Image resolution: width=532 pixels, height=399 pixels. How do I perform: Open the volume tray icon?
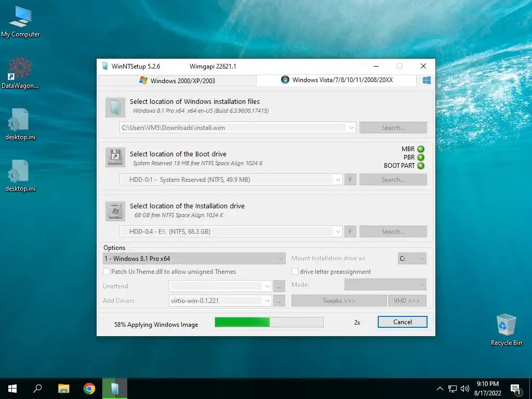coord(465,389)
